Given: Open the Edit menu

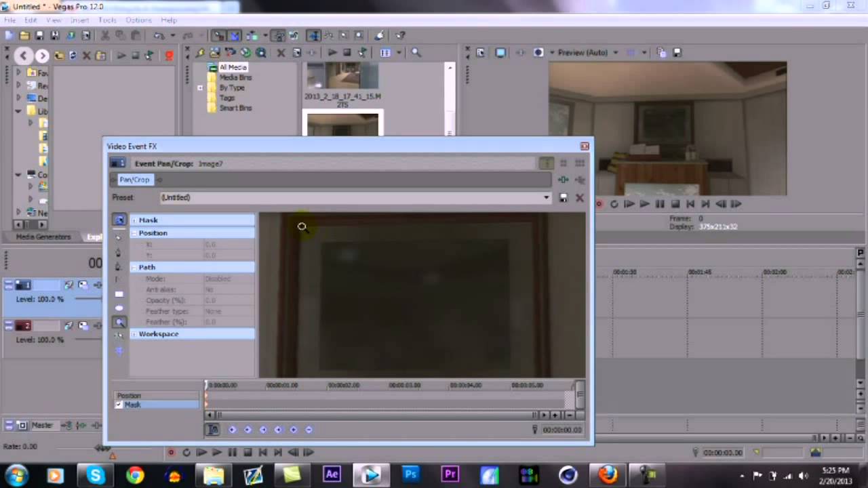Looking at the screenshot, I should 31,20.
